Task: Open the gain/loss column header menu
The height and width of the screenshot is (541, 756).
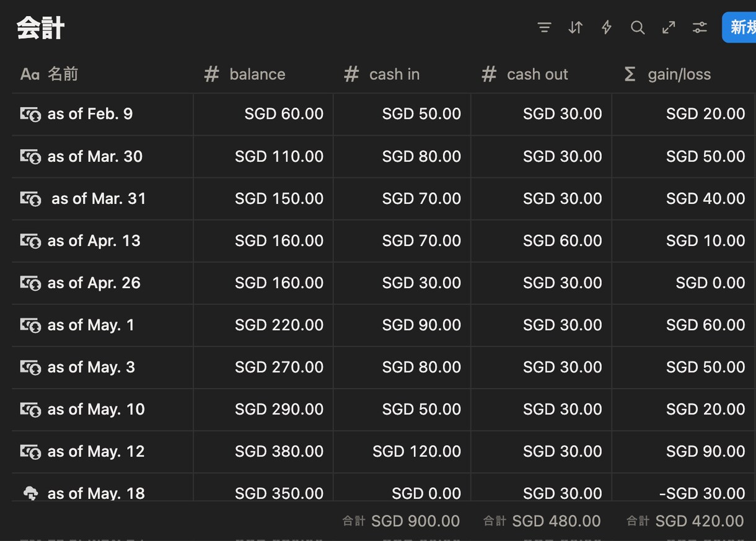Action: point(684,74)
